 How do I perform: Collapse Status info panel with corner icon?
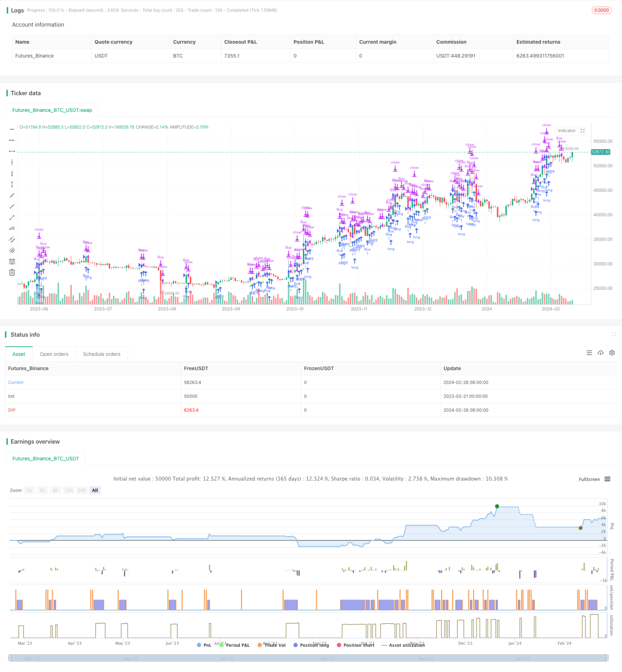[x=613, y=334]
